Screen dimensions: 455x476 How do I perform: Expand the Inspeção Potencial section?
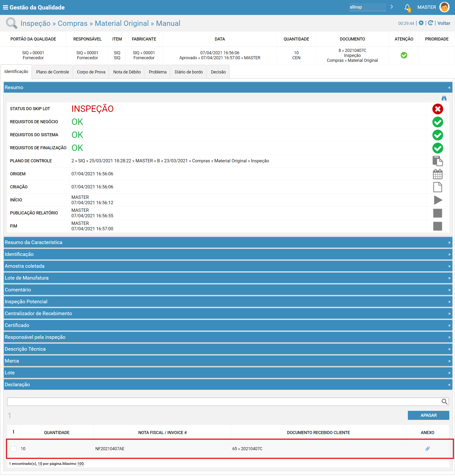coord(228,302)
